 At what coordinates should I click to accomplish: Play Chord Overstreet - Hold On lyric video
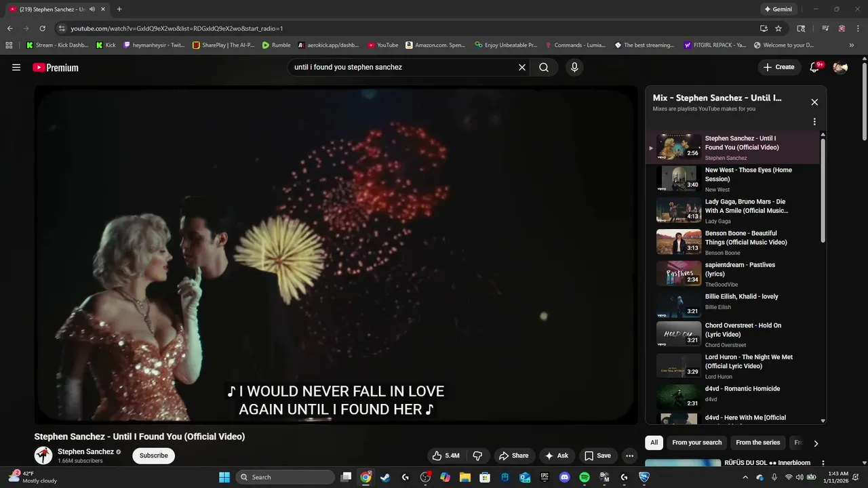734,335
